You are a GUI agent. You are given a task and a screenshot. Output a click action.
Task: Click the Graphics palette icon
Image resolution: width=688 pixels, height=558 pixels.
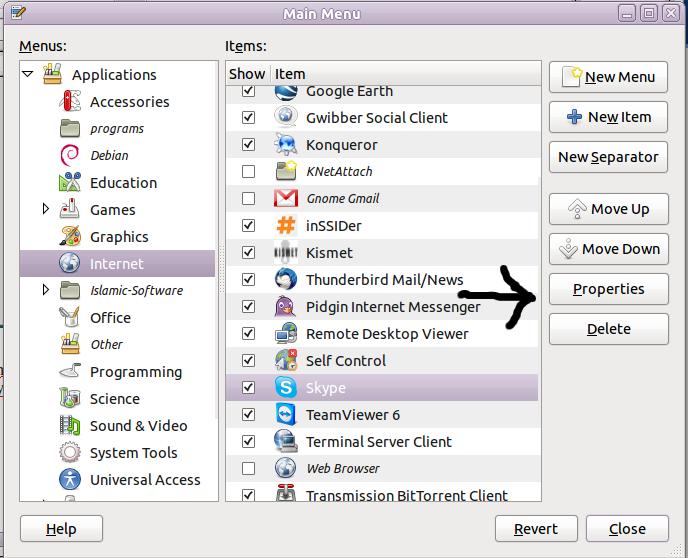(70, 236)
